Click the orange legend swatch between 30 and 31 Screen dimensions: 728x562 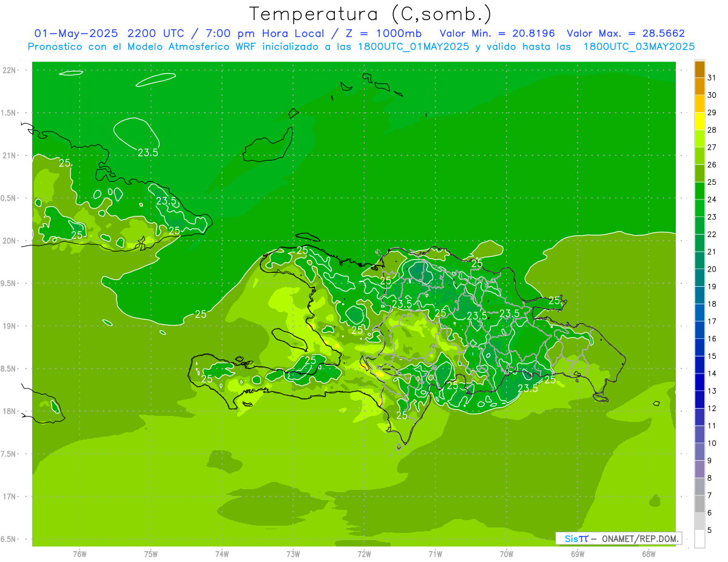(x=699, y=87)
